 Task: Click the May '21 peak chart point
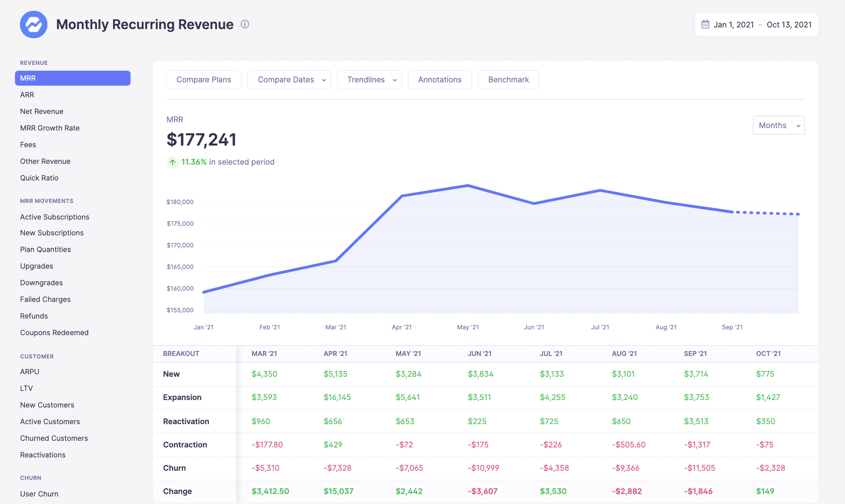pyautogui.click(x=468, y=185)
